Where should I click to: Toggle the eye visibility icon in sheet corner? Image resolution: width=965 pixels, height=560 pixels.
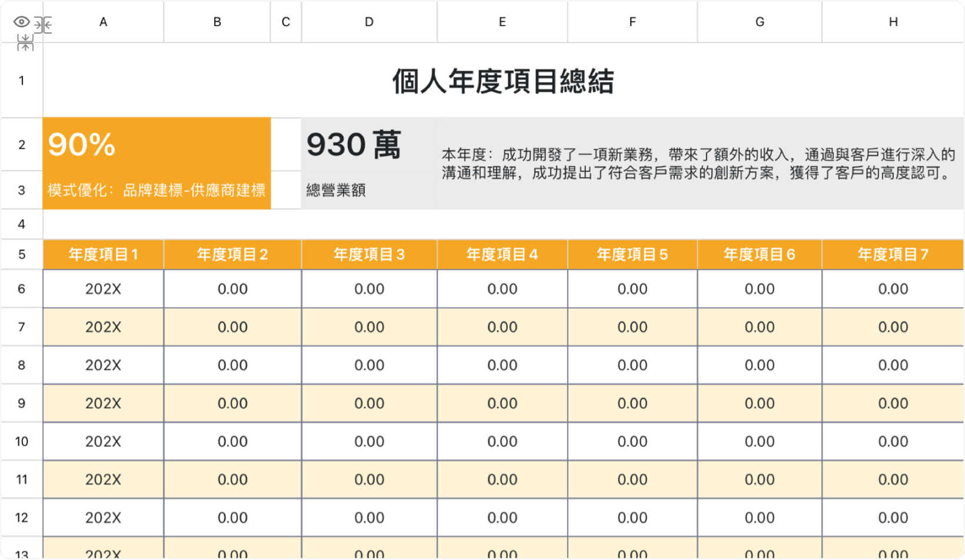21,22
